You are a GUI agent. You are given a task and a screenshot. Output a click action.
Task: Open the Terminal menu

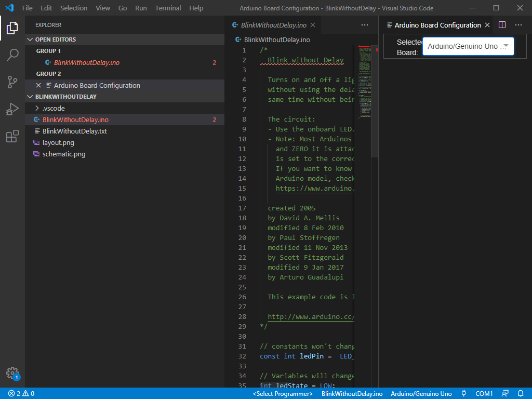pos(168,8)
